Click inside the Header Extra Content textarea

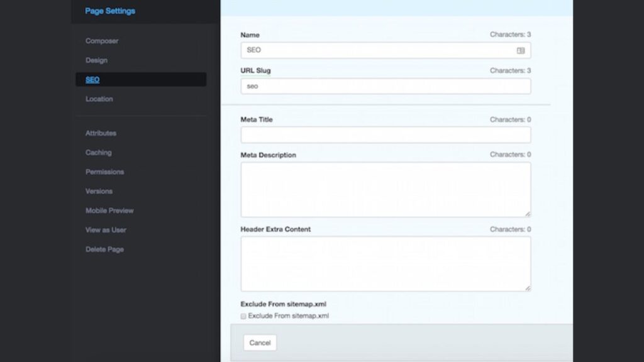(386, 264)
